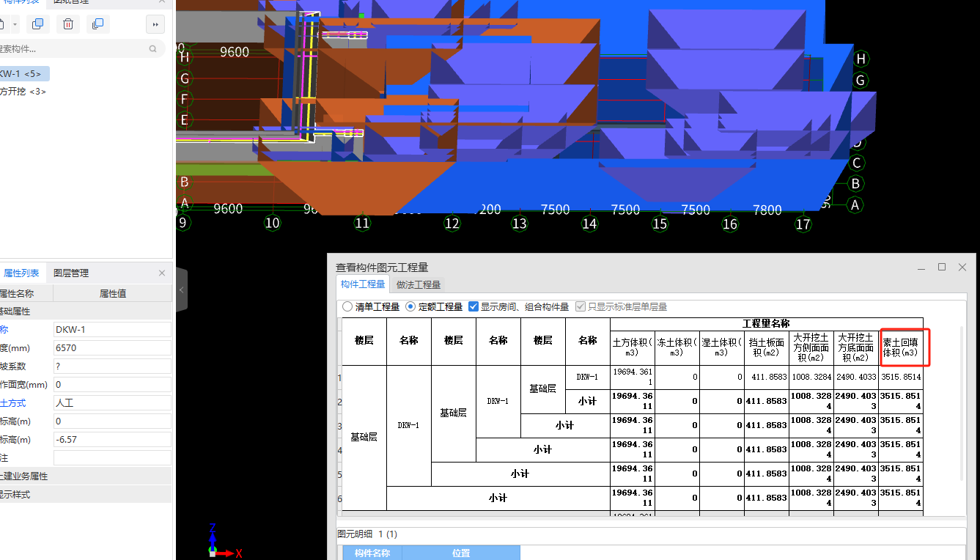
Task: Click the double-arrow expand toolbar button
Action: click(x=155, y=24)
